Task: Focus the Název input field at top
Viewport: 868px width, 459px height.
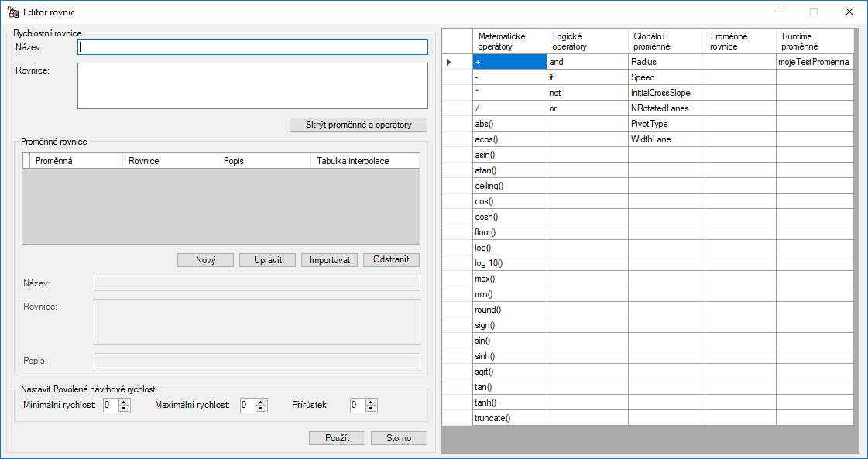Action: click(253, 47)
